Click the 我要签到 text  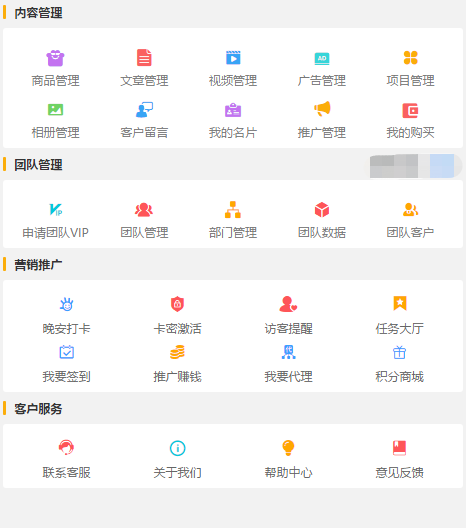[66, 376]
